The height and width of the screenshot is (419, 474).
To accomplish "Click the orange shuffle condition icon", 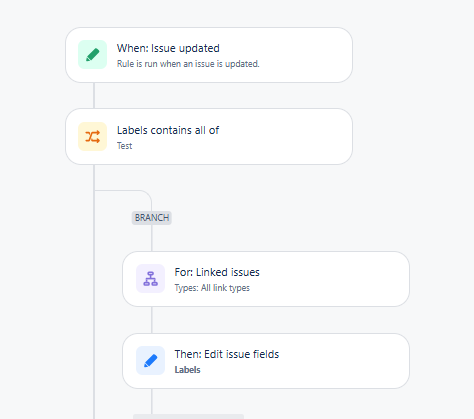I will pos(92,136).
